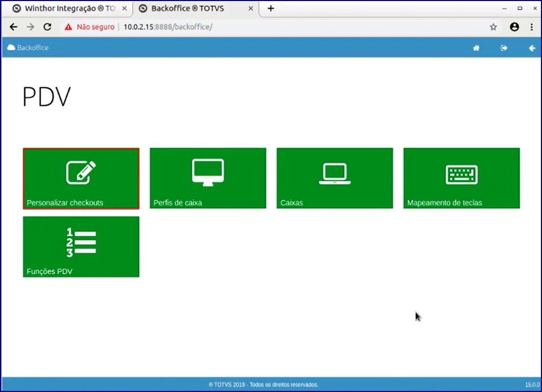
Task: Open a new browser tab
Action: coord(270,8)
